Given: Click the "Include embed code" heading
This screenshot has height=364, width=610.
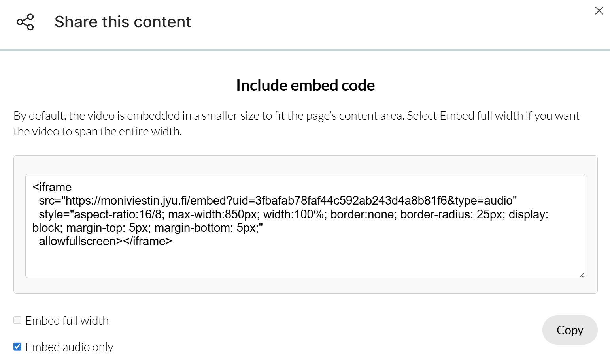Looking at the screenshot, I should [x=305, y=85].
